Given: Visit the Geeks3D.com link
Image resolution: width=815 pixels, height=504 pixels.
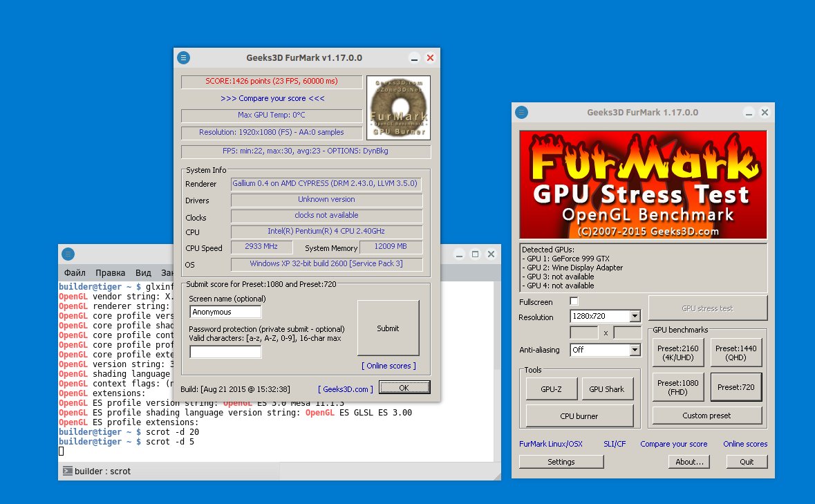Looking at the screenshot, I should tap(346, 389).
